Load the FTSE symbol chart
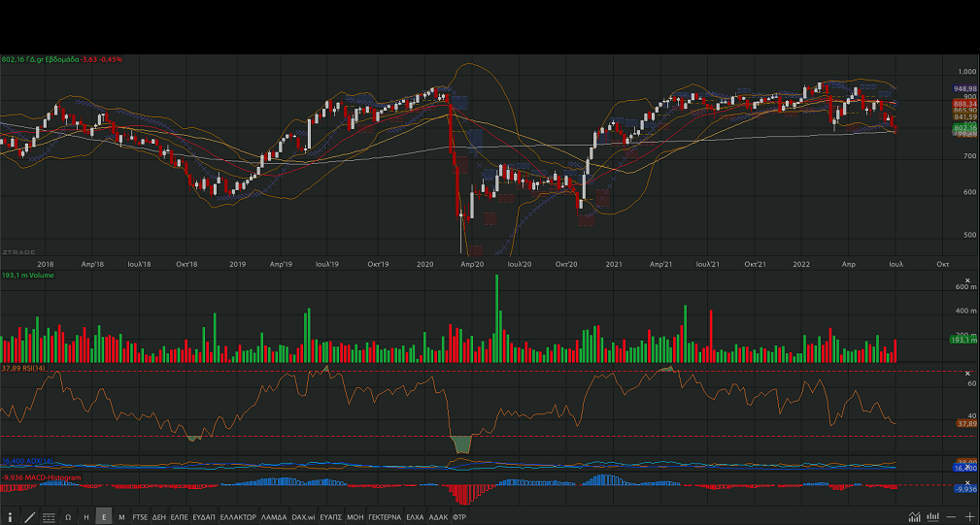The image size is (980, 525). point(140,517)
